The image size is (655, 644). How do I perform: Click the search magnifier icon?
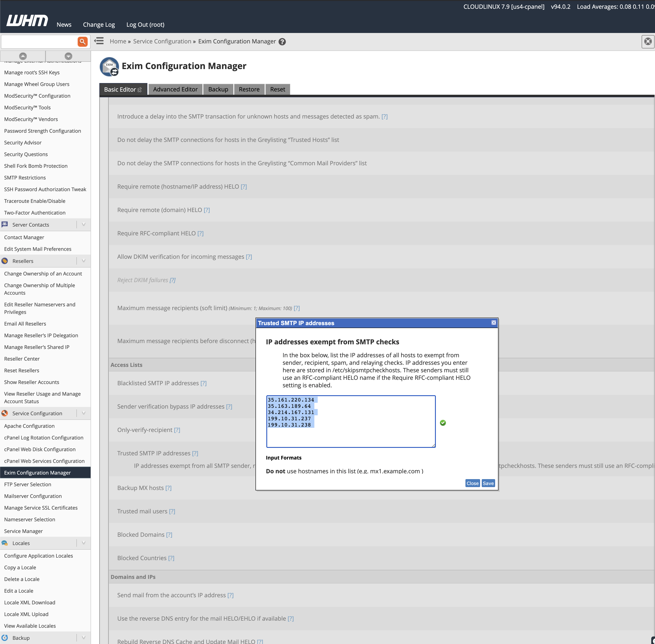click(82, 41)
